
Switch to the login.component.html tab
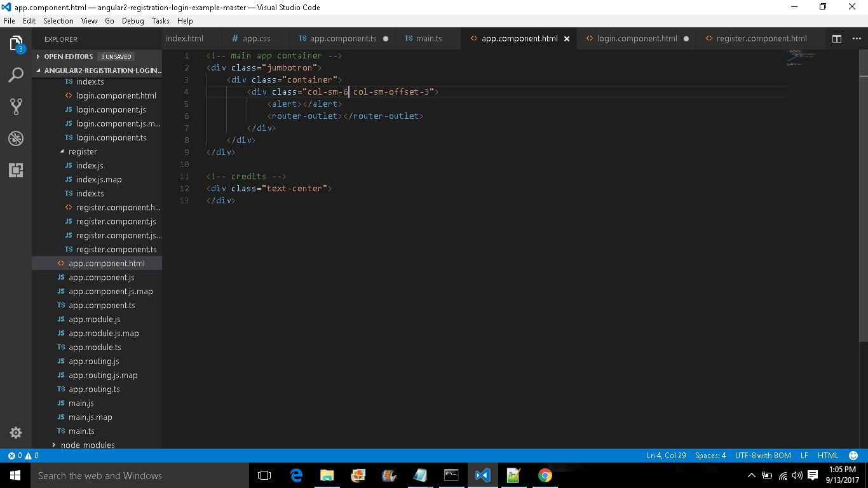637,39
